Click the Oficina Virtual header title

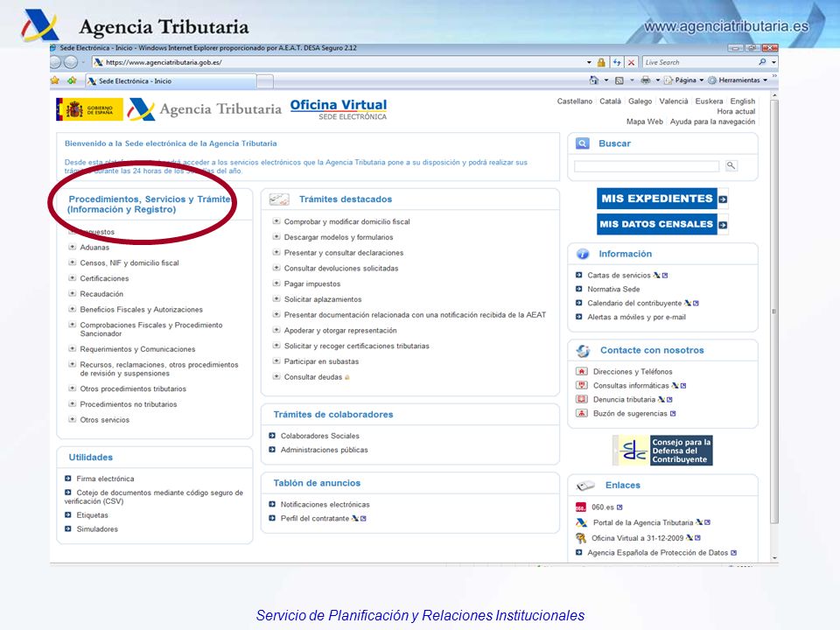click(339, 104)
